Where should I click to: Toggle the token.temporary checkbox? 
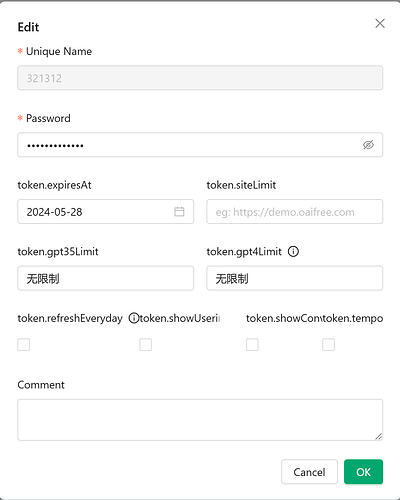328,344
